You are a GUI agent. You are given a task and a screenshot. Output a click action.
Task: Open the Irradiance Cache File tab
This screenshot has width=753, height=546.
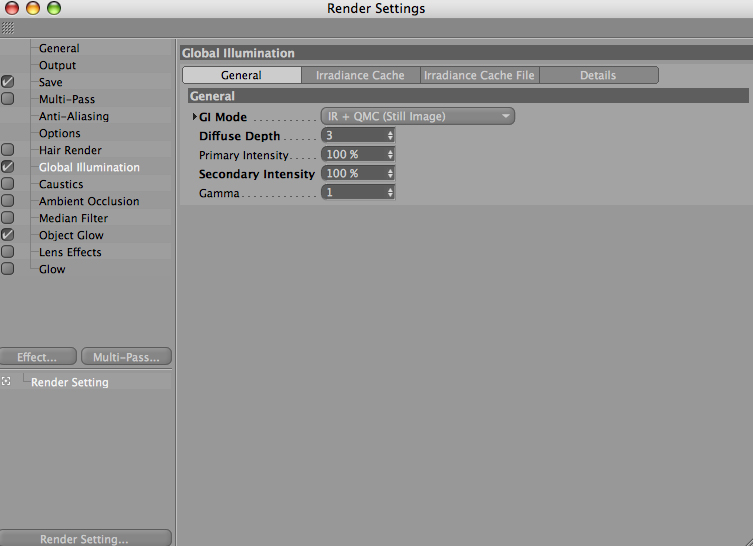[479, 75]
